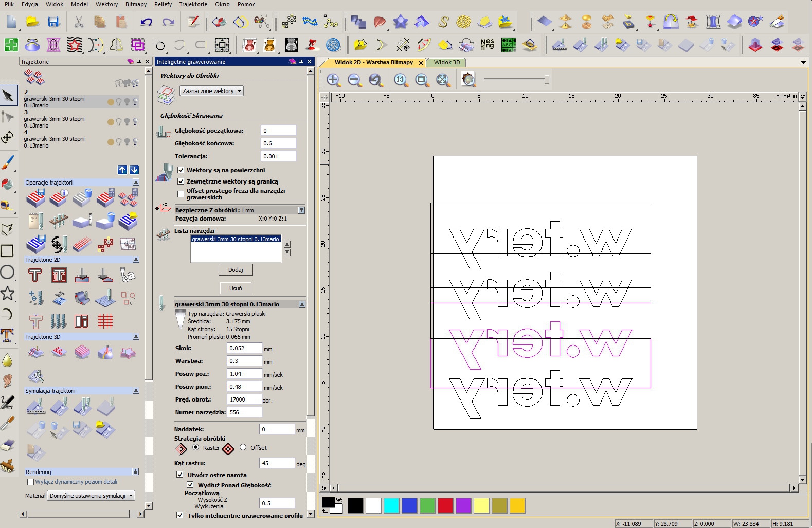
Task: Toggle 'Wektory są na powierzchni' checkbox
Action: click(x=181, y=170)
